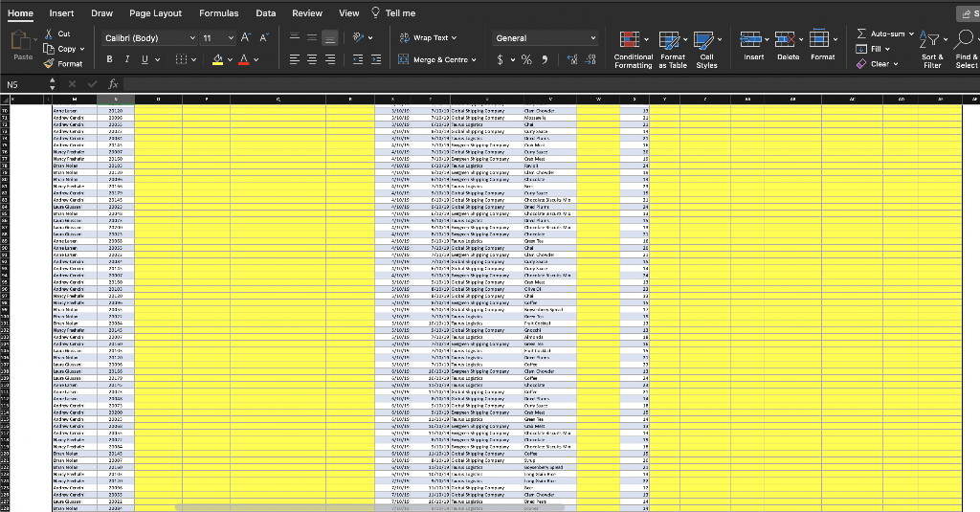Switch to the Data tab

[x=266, y=13]
